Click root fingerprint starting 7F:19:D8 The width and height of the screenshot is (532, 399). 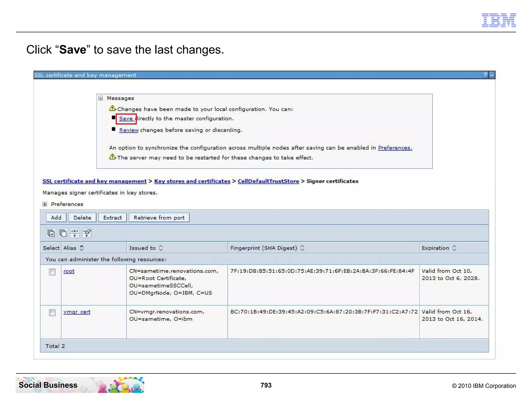tap(322, 271)
